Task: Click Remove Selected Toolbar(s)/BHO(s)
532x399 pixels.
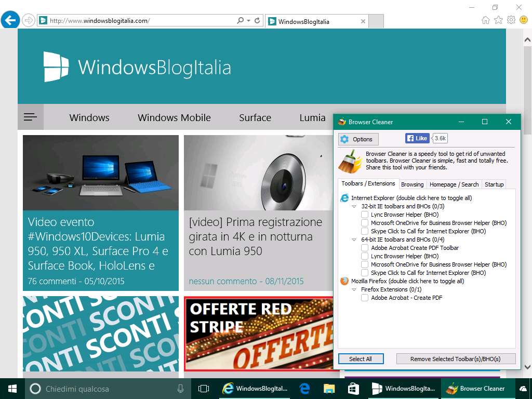Action: click(x=456, y=359)
